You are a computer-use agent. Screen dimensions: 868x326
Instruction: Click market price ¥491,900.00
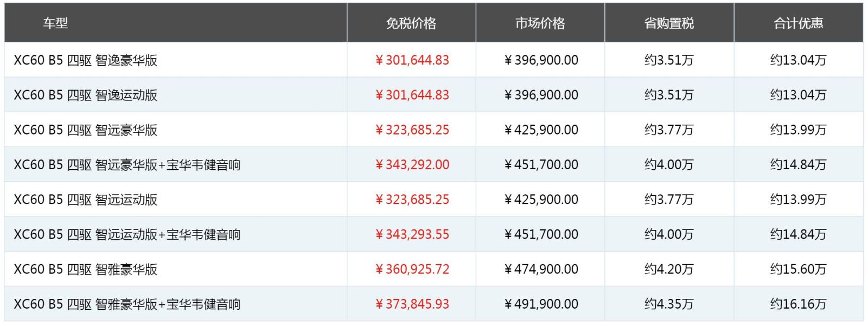pyautogui.click(x=541, y=304)
